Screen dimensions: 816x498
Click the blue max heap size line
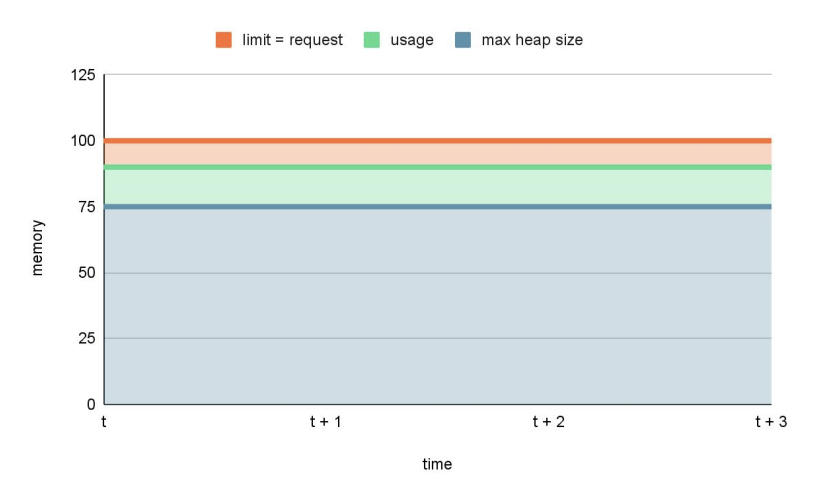pyautogui.click(x=437, y=206)
